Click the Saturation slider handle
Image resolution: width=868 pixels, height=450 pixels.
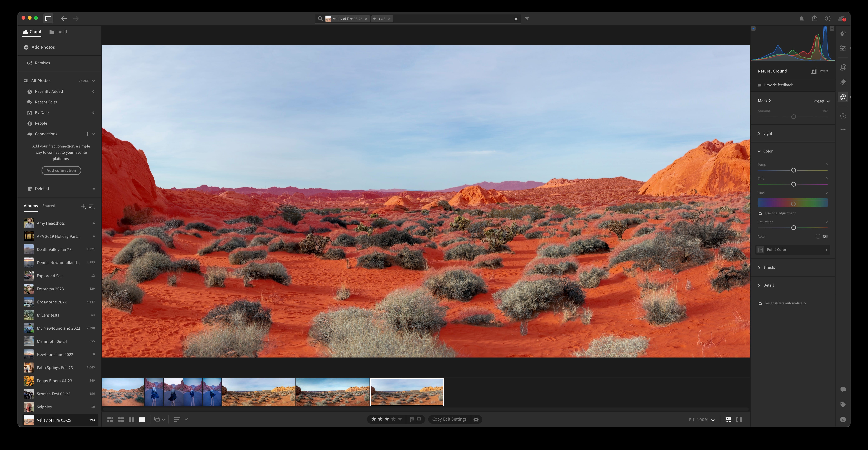coord(794,228)
